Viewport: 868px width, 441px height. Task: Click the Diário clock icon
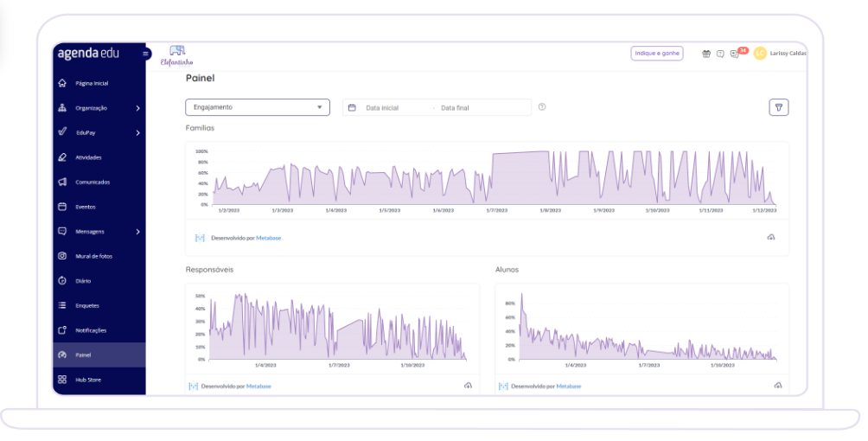click(62, 281)
